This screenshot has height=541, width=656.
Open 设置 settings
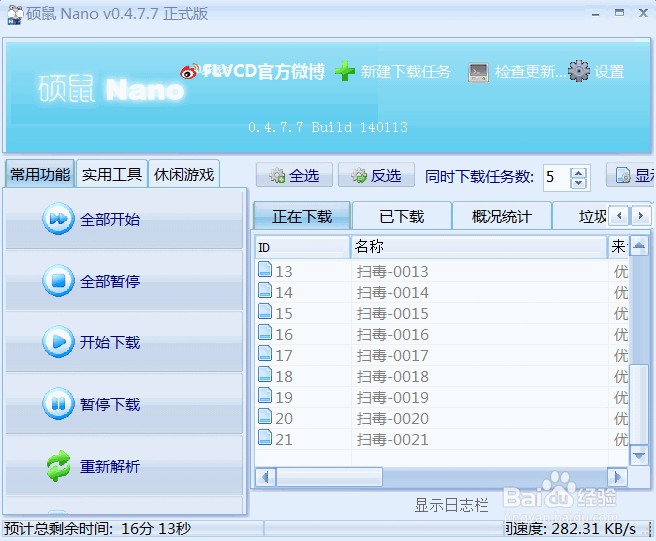pos(609,72)
